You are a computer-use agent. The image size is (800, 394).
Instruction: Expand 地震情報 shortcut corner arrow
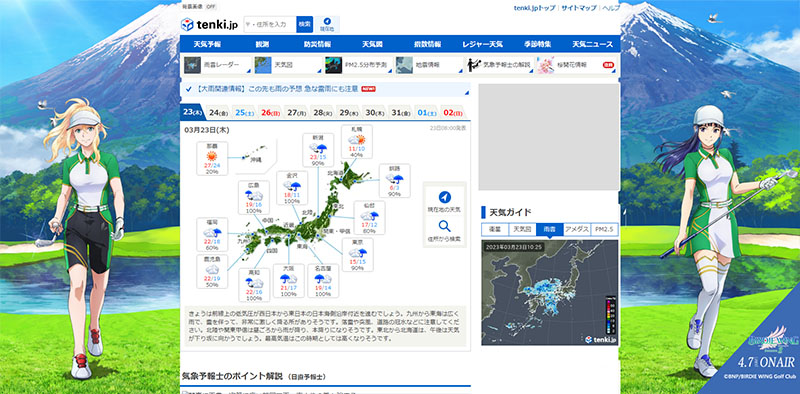point(461,71)
